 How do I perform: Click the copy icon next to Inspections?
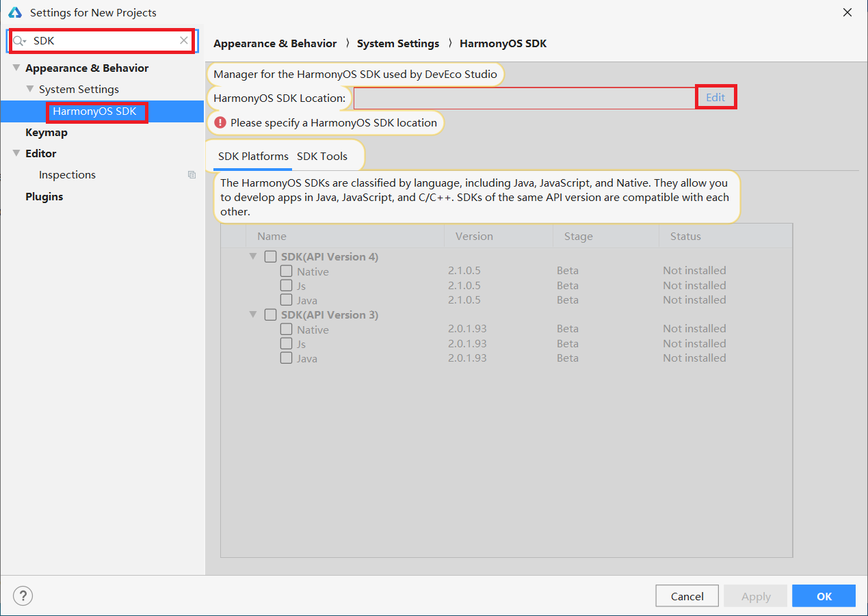pos(192,175)
